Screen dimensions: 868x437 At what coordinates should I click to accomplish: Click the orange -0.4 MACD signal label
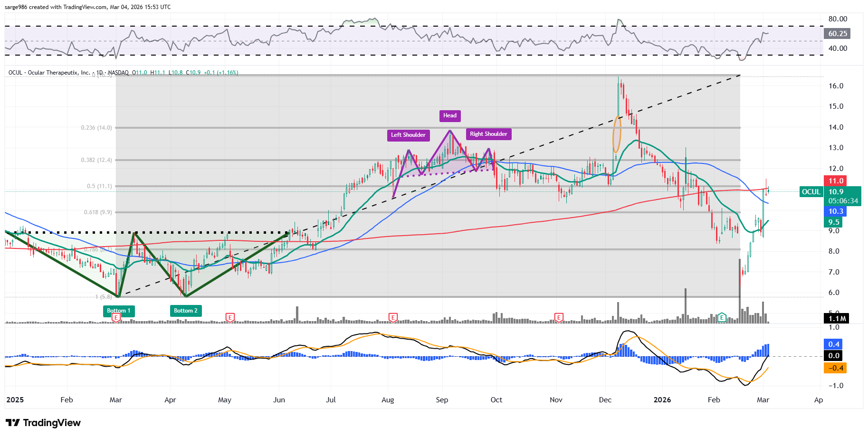pyautogui.click(x=835, y=368)
